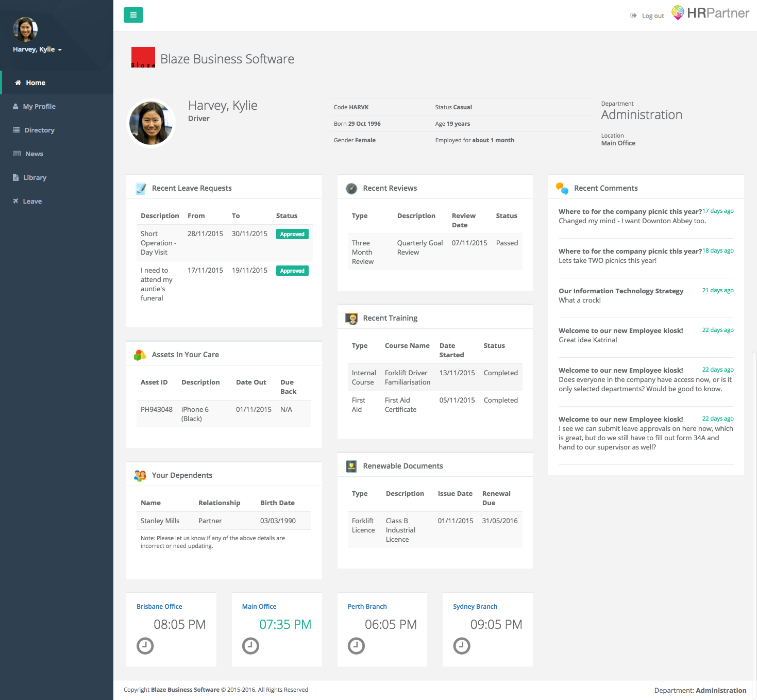Click Approved badge for Short Operation leave
Image resolution: width=757 pixels, height=700 pixels.
tap(292, 234)
